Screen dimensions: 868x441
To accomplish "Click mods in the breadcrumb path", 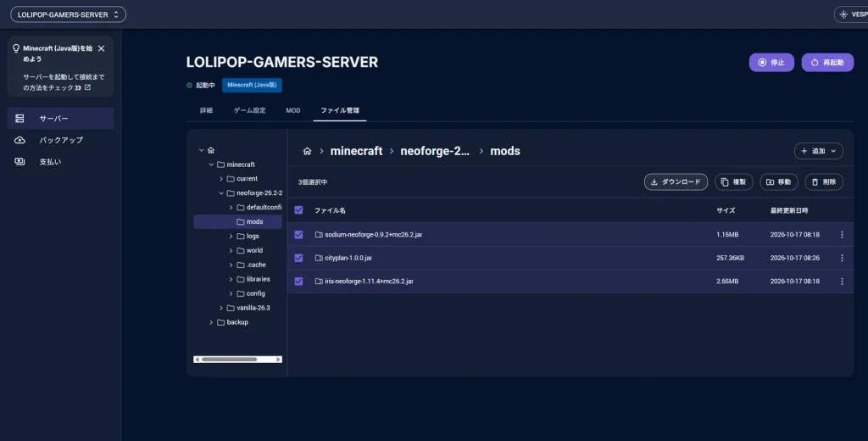I will pos(505,151).
